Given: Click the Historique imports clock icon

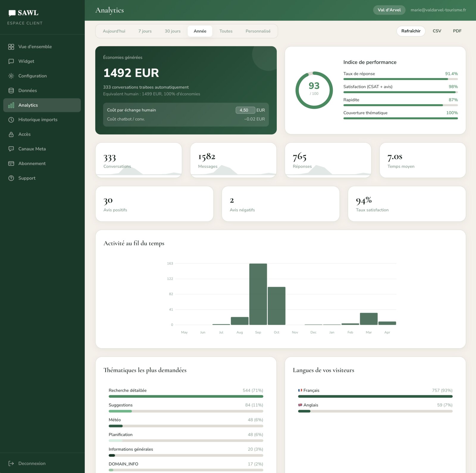Looking at the screenshot, I should pos(11,120).
